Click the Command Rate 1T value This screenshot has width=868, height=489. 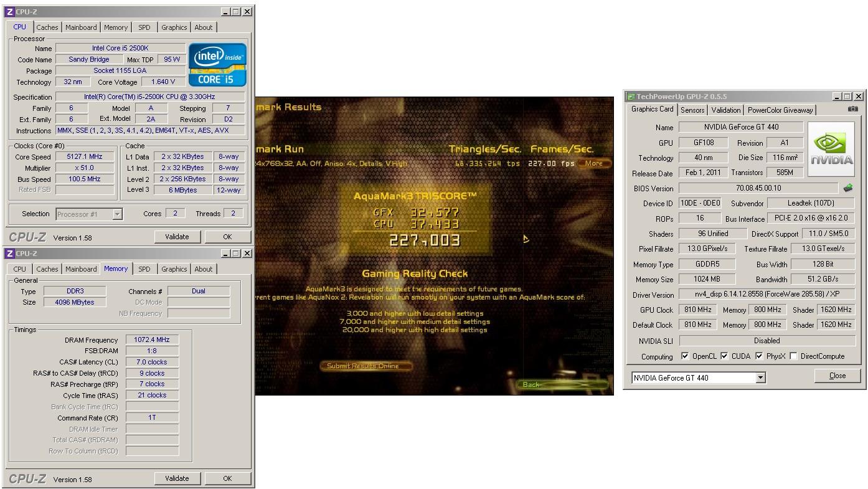click(x=152, y=418)
